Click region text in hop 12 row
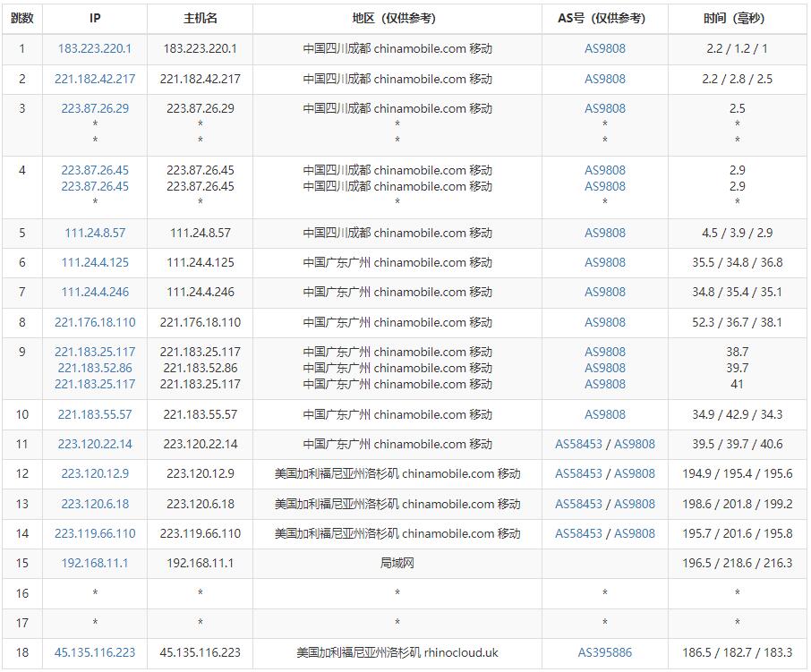 pos(397,473)
